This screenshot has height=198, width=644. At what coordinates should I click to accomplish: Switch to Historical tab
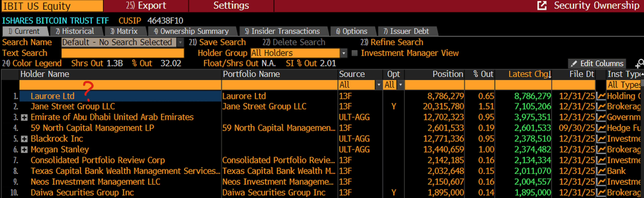(75, 31)
